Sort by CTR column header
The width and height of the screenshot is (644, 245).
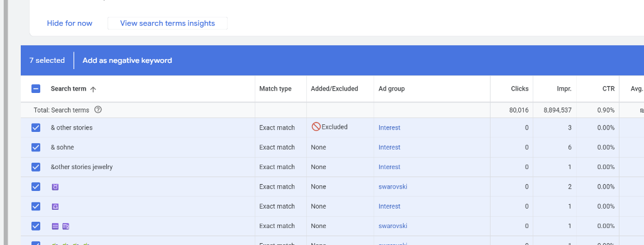pos(608,89)
